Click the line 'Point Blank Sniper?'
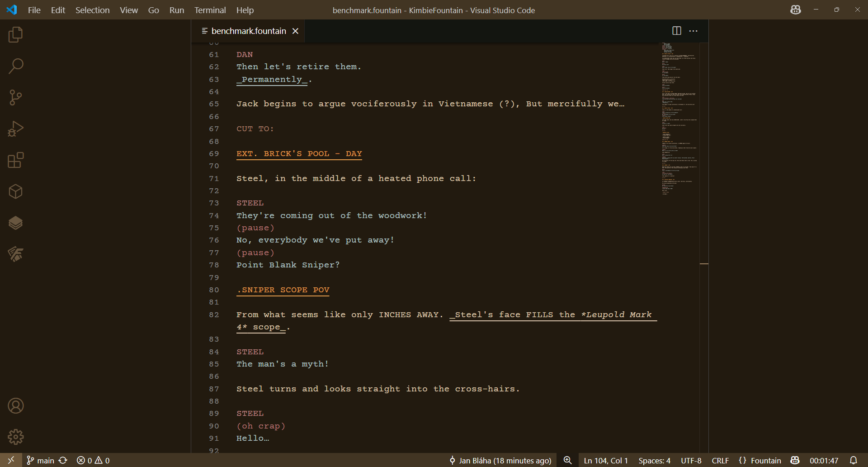This screenshot has height=467, width=868. pos(288,265)
